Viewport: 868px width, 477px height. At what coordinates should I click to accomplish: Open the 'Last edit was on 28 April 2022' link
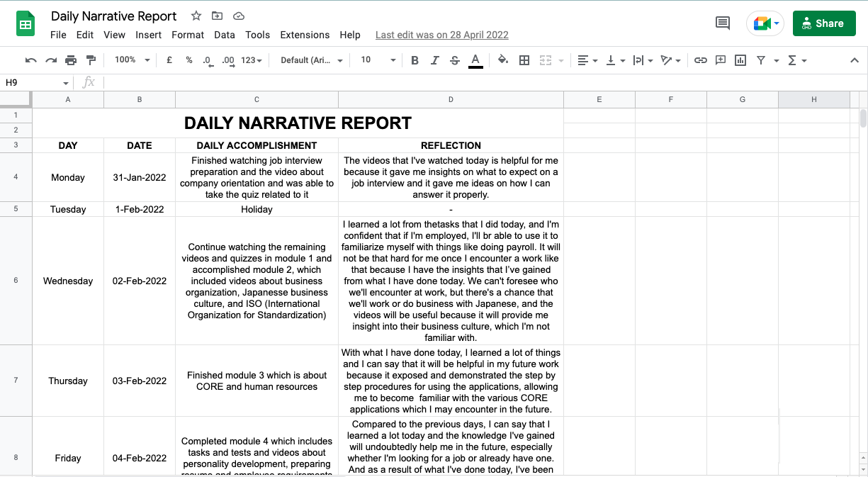(x=441, y=35)
